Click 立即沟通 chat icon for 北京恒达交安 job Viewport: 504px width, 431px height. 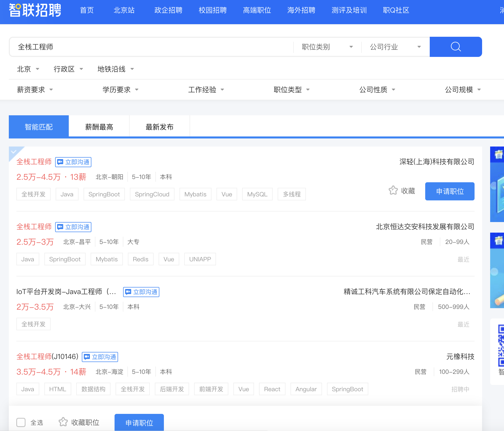click(60, 227)
